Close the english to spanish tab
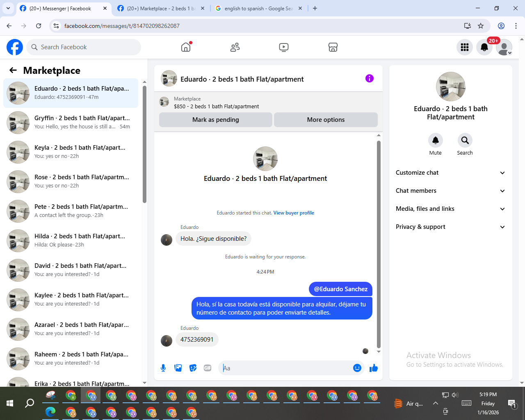This screenshot has height=420, width=525. (300, 8)
